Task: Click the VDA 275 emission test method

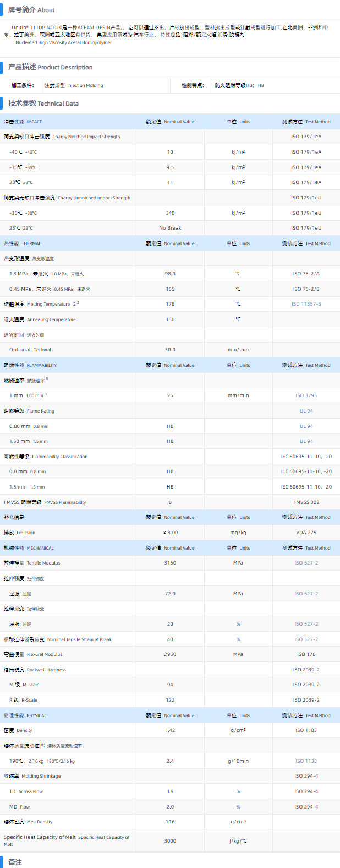Action: tap(306, 533)
